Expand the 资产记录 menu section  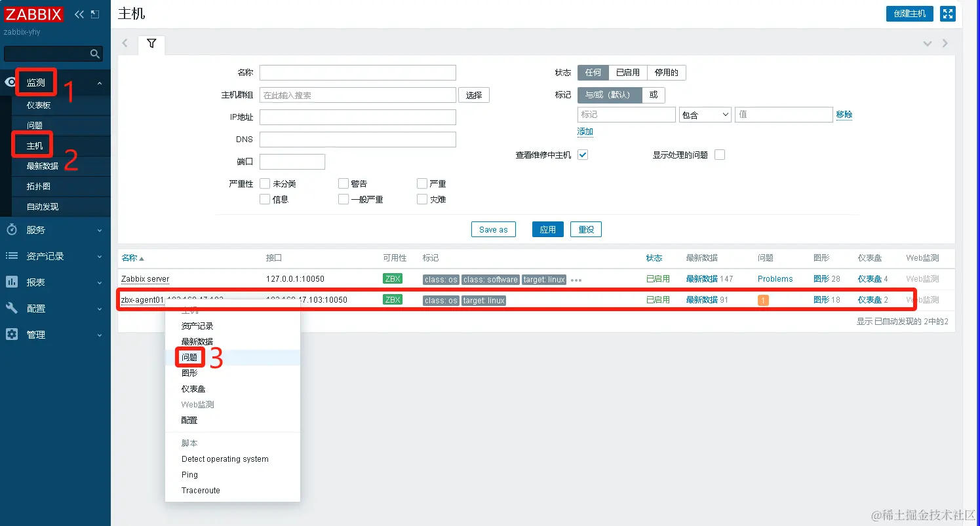[x=100, y=256]
